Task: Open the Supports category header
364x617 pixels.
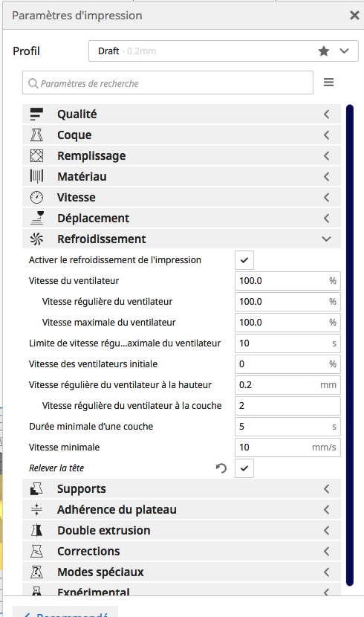Action: [181, 488]
